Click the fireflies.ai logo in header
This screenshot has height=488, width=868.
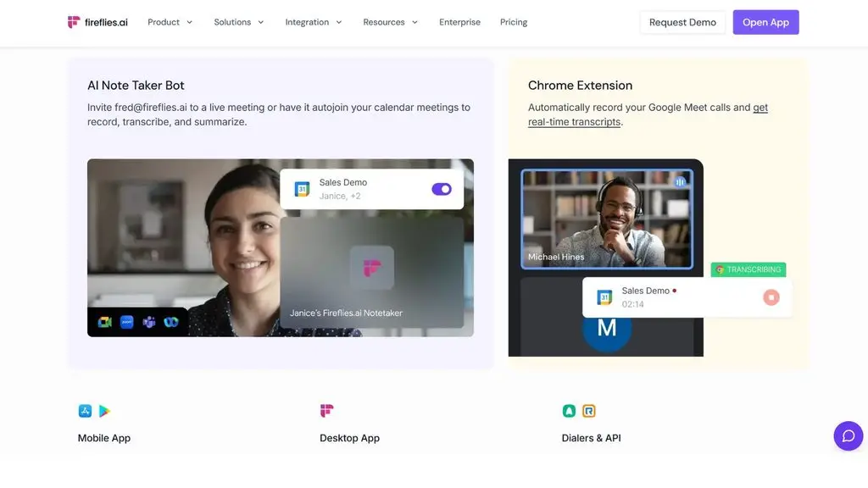click(x=97, y=22)
